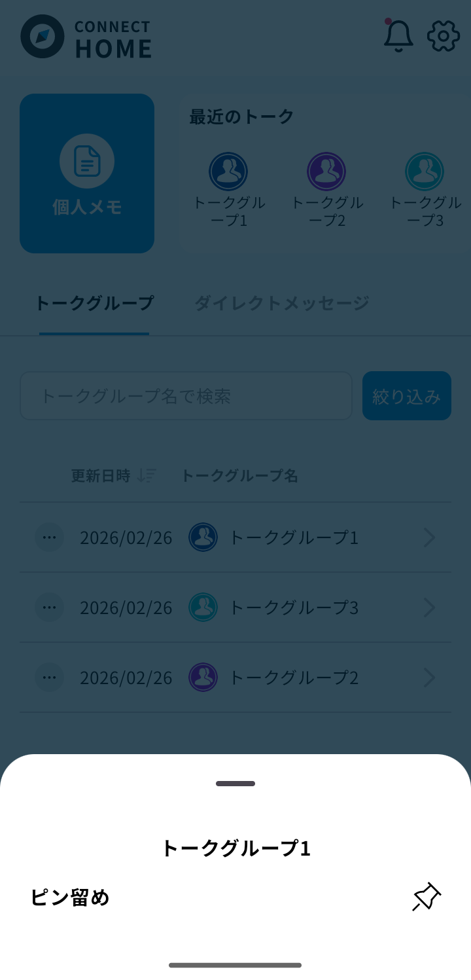Open the more options for トークグループ3 row
This screenshot has height=980, width=471.
tap(50, 608)
